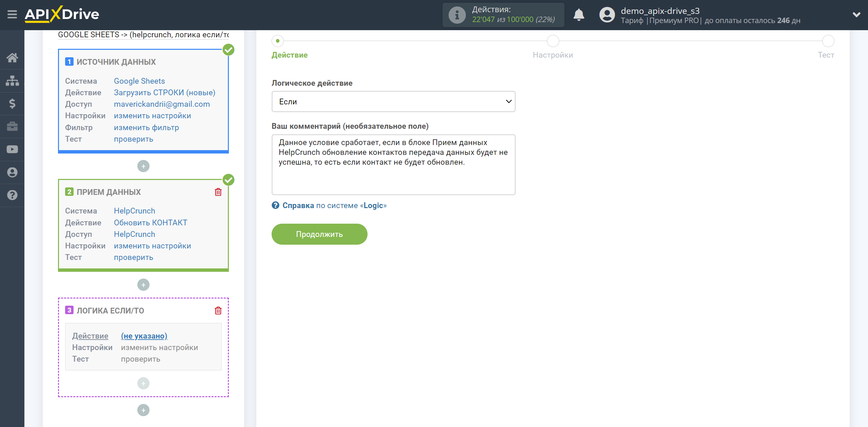Click demo_apix-drive_s3 account name

[x=660, y=11]
